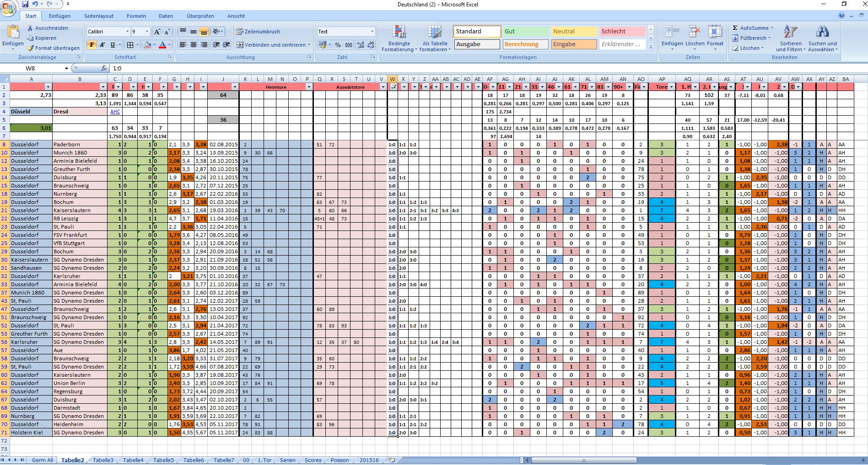Align text to the top of the cell
868x465 pixels.
coord(183,32)
